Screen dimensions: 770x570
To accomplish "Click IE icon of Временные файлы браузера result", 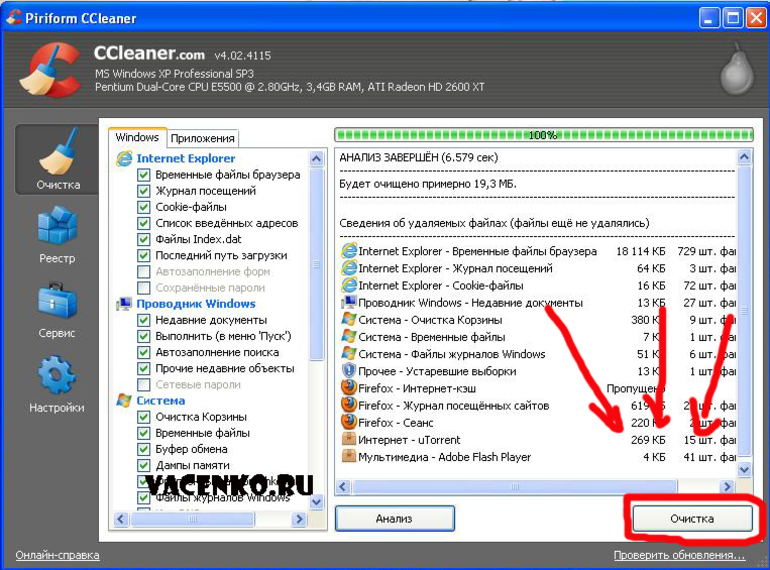I will click(349, 251).
